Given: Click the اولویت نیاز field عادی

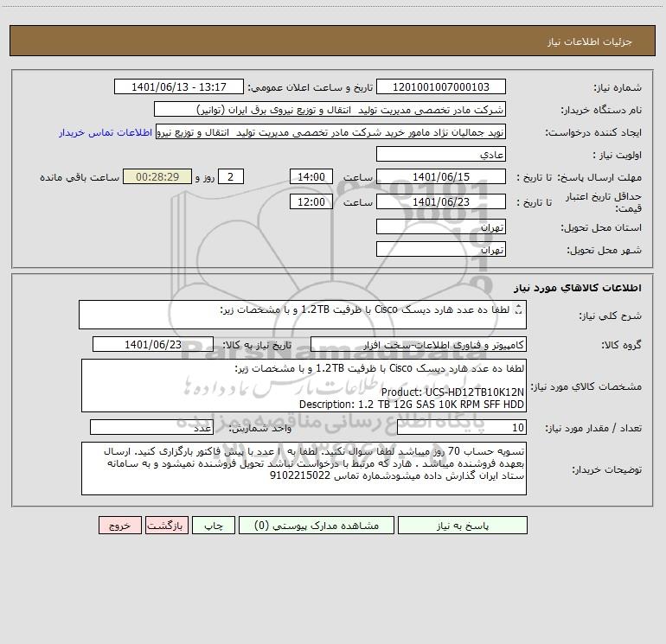Looking at the screenshot, I should 441,154.
